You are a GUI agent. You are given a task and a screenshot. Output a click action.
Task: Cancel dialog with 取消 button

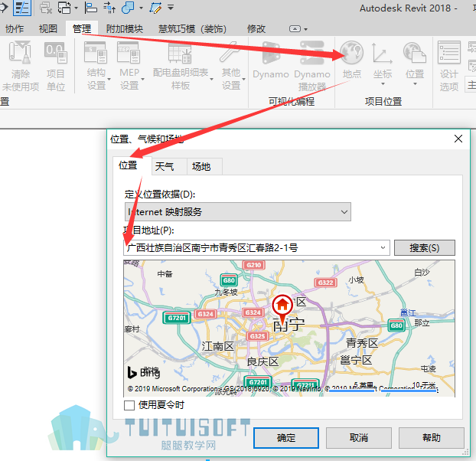click(x=358, y=437)
